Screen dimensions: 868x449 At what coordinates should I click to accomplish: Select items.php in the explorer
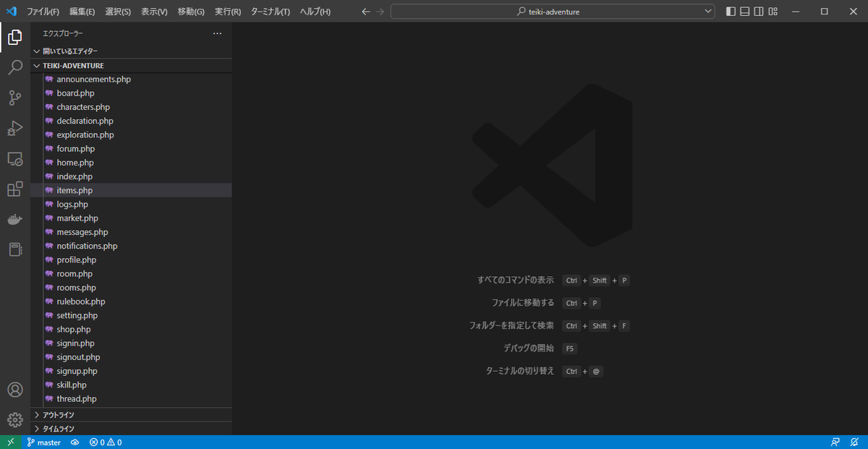point(131,190)
